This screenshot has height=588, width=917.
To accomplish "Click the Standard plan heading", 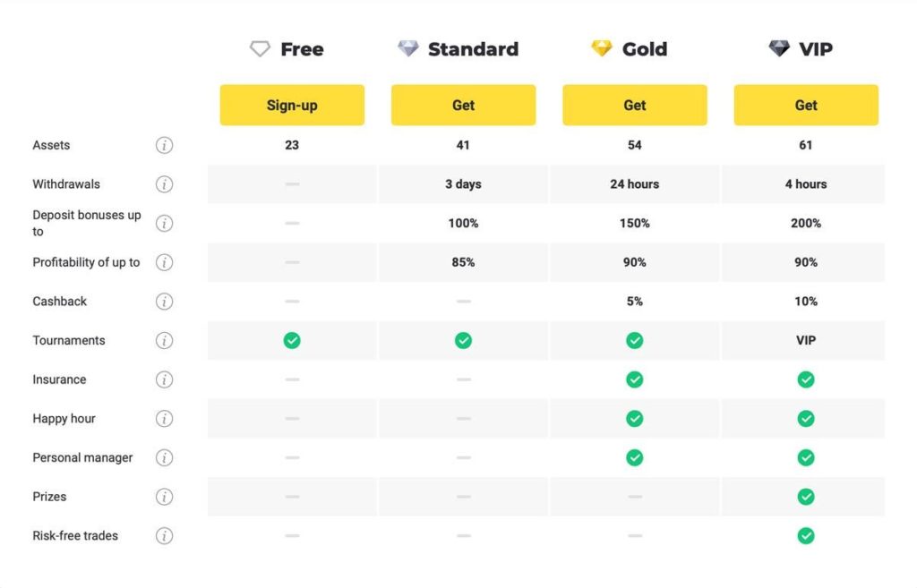I will pos(473,49).
